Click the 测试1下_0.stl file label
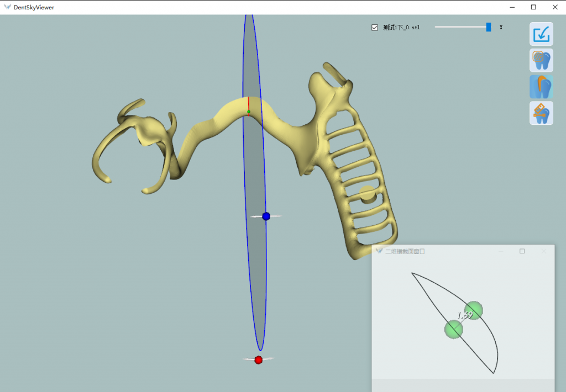Image resolution: width=566 pixels, height=392 pixels. click(401, 28)
